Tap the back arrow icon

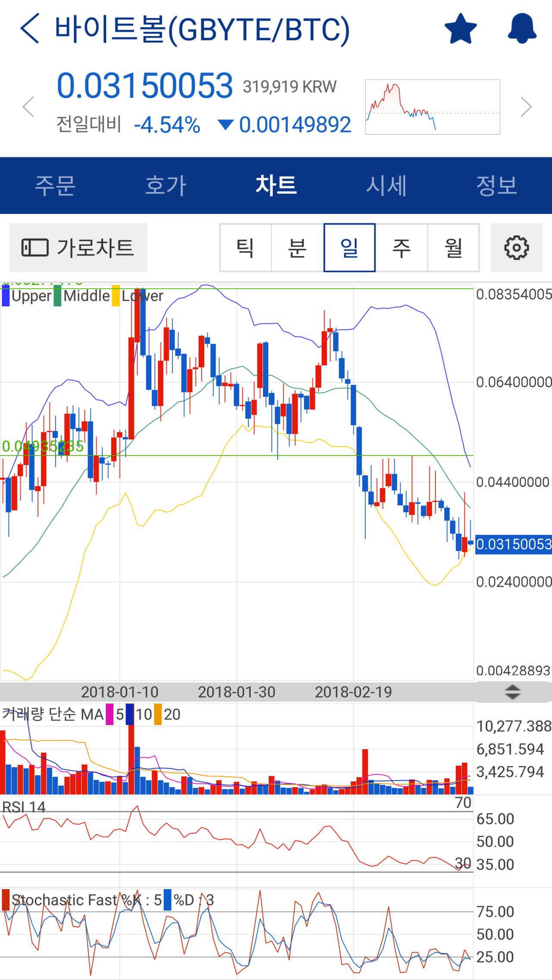[x=30, y=28]
